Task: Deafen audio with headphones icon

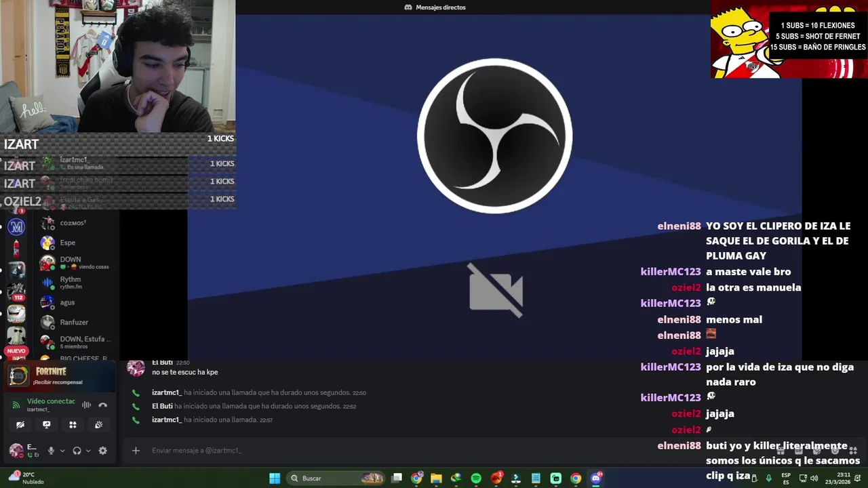Action: [77, 451]
